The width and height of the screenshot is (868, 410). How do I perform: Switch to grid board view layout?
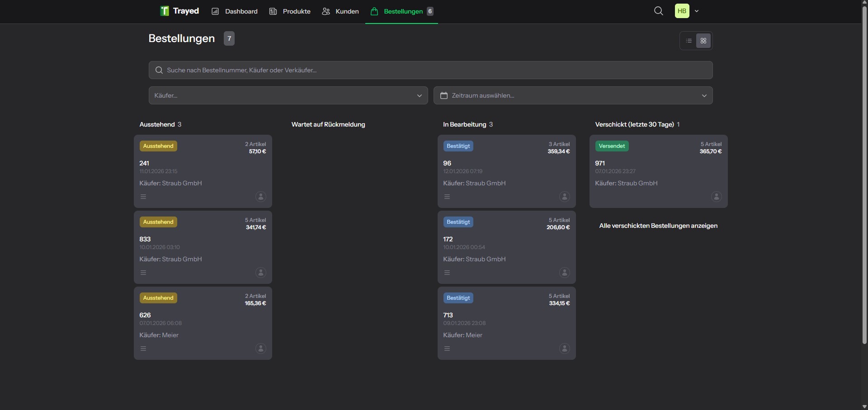click(x=703, y=41)
